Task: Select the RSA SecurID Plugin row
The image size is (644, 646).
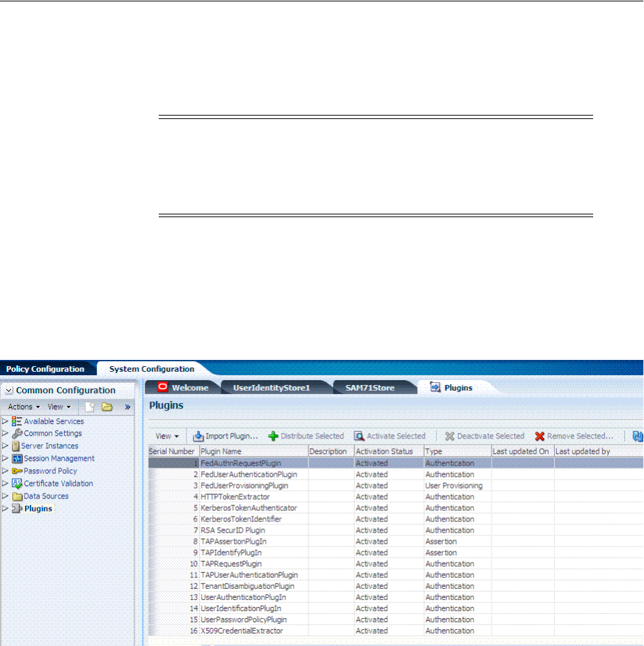Action: [x=395, y=530]
